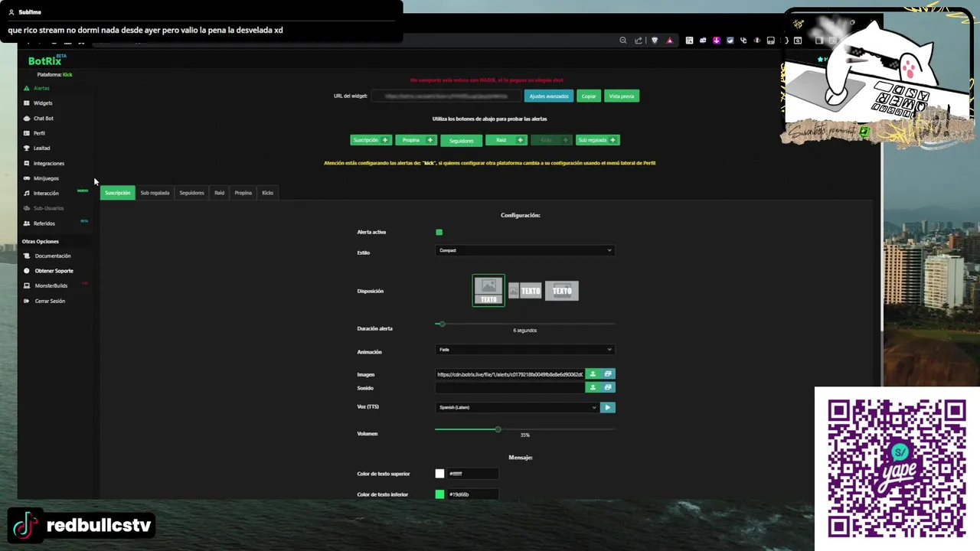Click the Duración alerta slider handle
This screenshot has height=551, width=980.
point(441,324)
